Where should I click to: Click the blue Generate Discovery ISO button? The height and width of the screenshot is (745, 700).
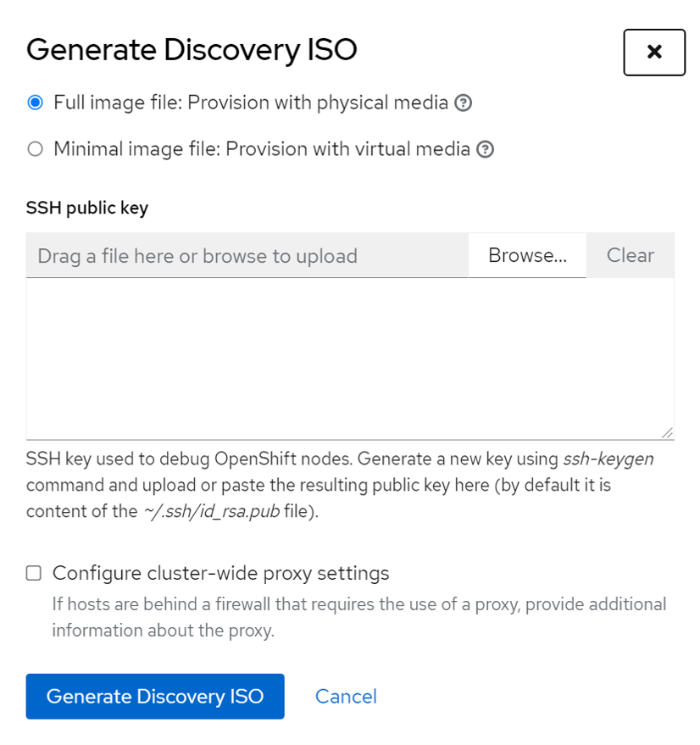(155, 697)
